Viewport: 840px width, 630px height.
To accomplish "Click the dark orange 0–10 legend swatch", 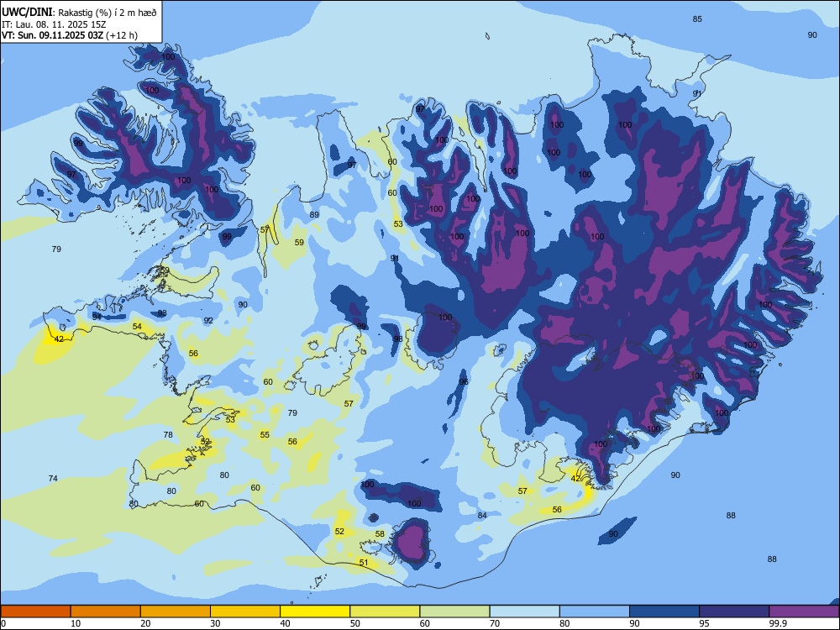I will coord(36,612).
